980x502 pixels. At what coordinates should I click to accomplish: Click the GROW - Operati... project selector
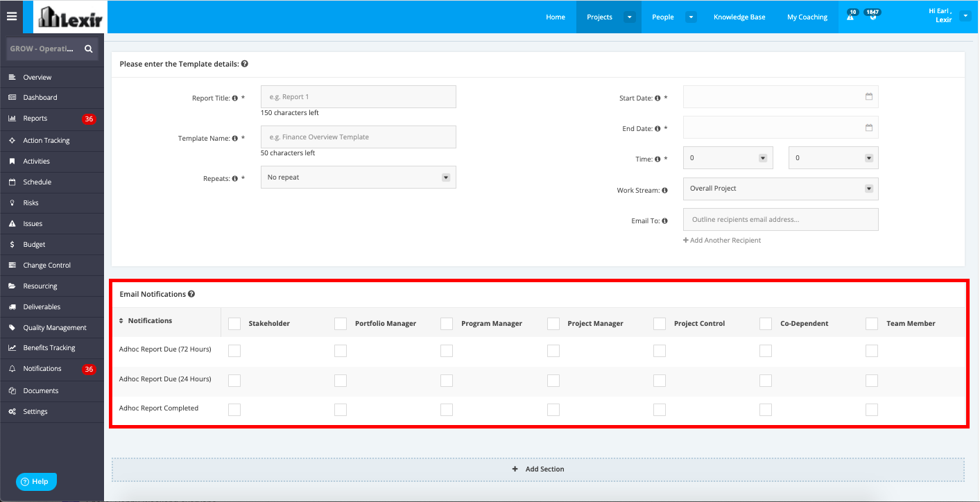pyautogui.click(x=42, y=49)
